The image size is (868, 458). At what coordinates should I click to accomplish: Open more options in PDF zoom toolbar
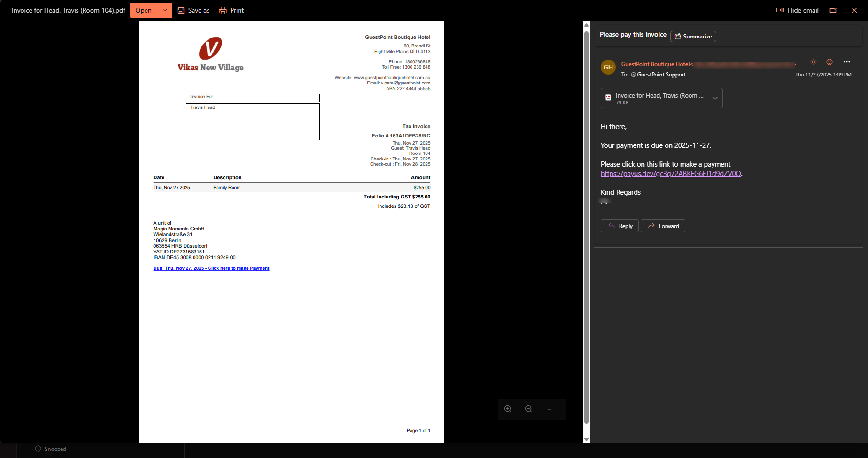coord(549,409)
